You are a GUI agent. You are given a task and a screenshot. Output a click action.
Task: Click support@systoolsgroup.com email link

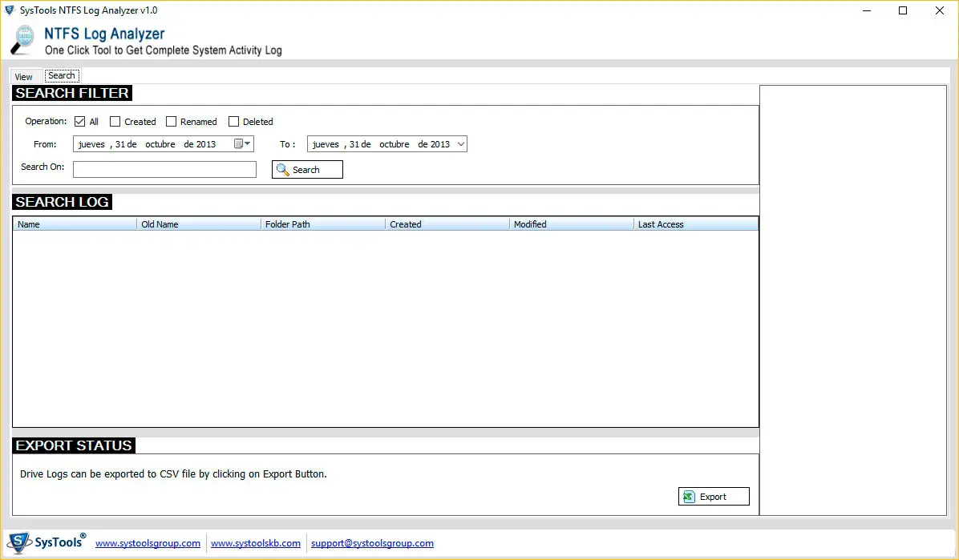pos(373,543)
